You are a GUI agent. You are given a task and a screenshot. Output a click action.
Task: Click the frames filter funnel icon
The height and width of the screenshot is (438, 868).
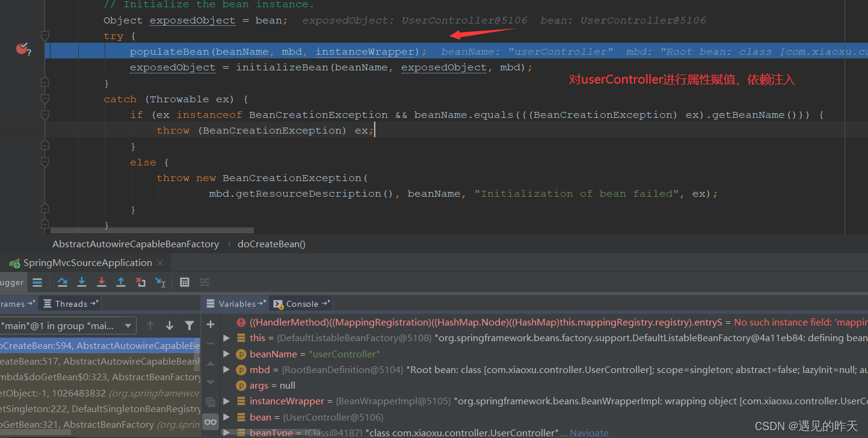pyautogui.click(x=189, y=325)
